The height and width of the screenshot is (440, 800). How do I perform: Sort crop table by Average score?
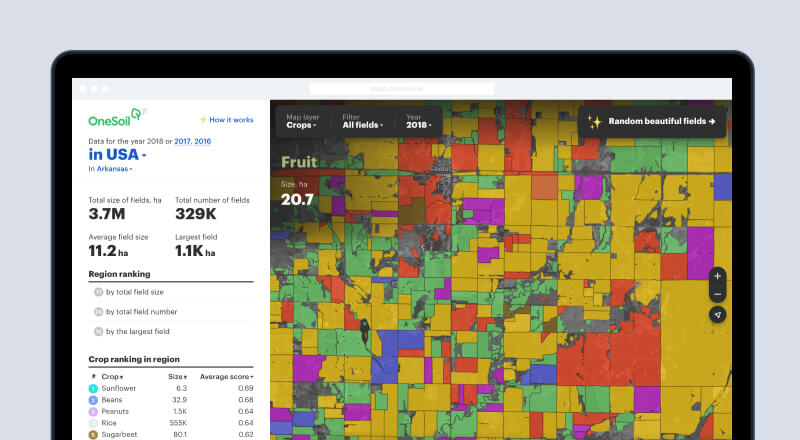[227, 377]
